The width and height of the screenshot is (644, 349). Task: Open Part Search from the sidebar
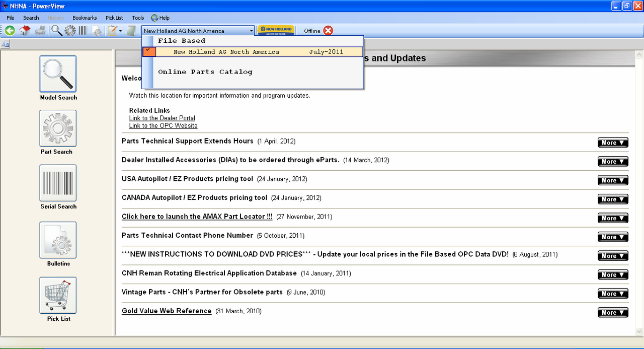point(58,128)
